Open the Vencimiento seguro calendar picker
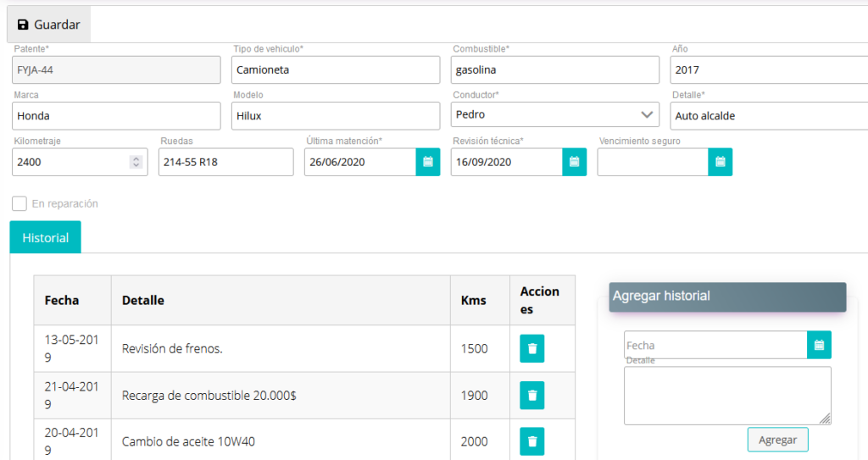The width and height of the screenshot is (868, 460). [721, 162]
